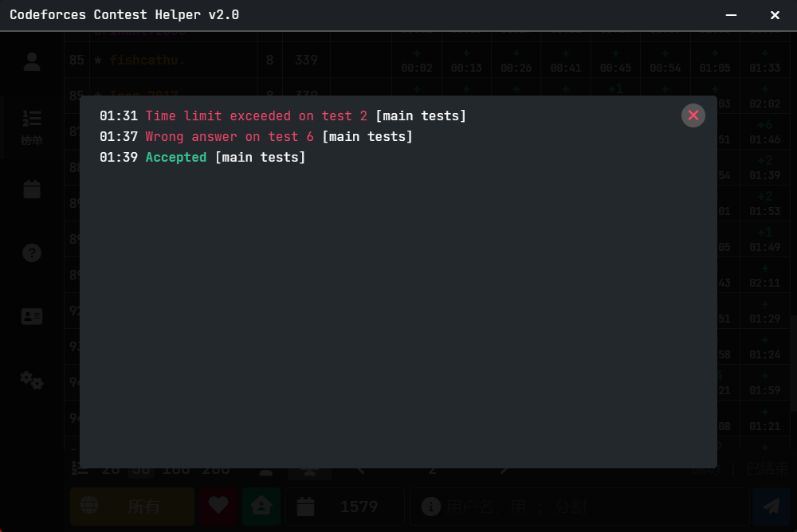Minimize the Codeforces Contest Helper window
Viewport: 797px width, 532px height.
731,15
